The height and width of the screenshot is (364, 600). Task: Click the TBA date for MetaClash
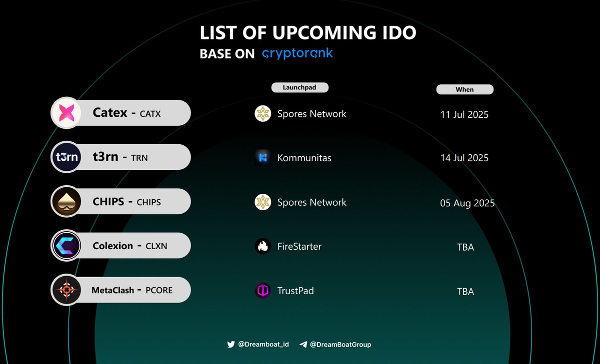[x=465, y=292]
